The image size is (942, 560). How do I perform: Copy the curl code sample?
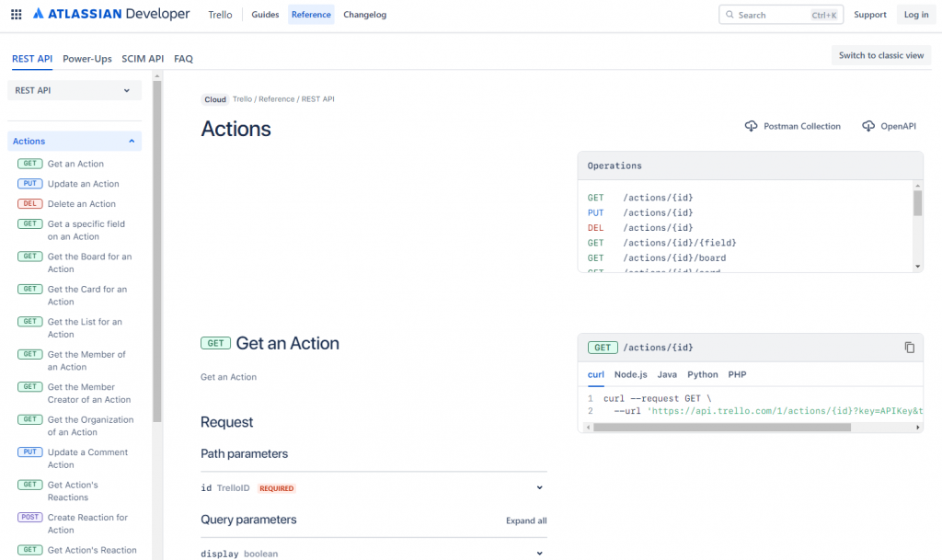click(x=909, y=348)
